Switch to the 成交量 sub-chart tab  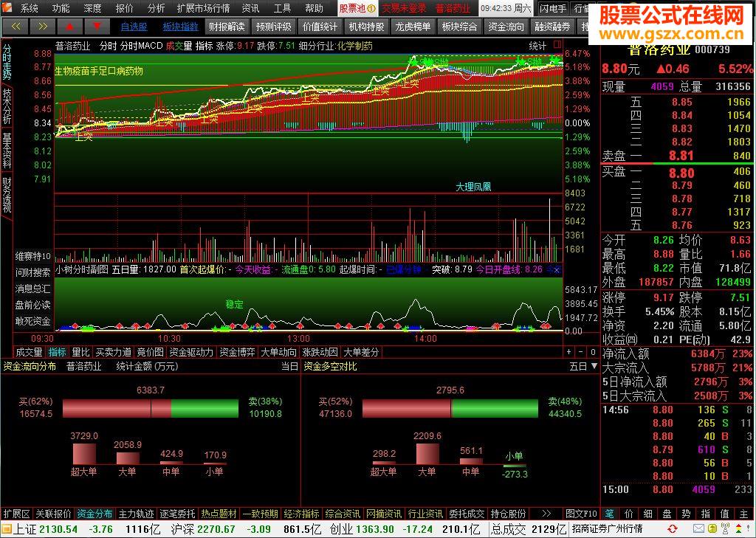pos(29,353)
